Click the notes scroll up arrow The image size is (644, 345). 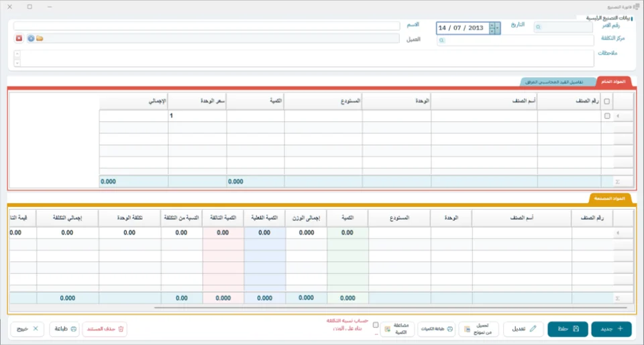17,54
